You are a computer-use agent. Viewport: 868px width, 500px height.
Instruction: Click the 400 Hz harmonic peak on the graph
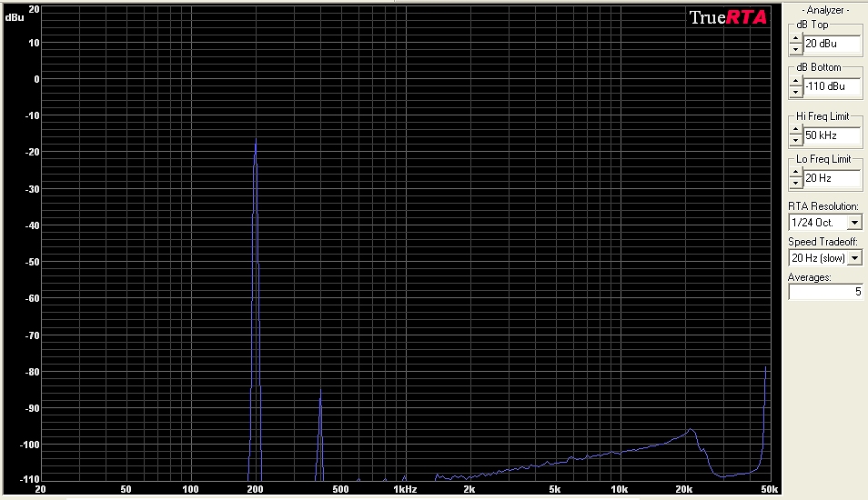click(x=320, y=393)
